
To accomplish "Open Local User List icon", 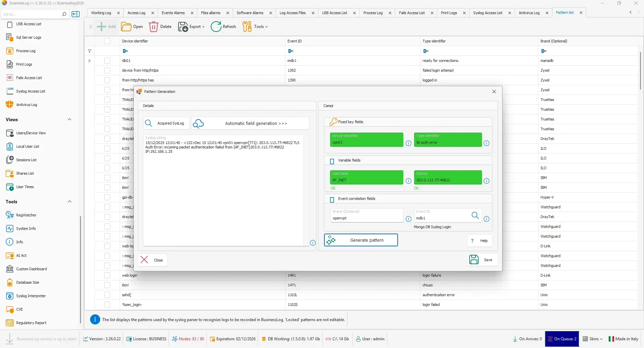I will [x=10, y=146].
